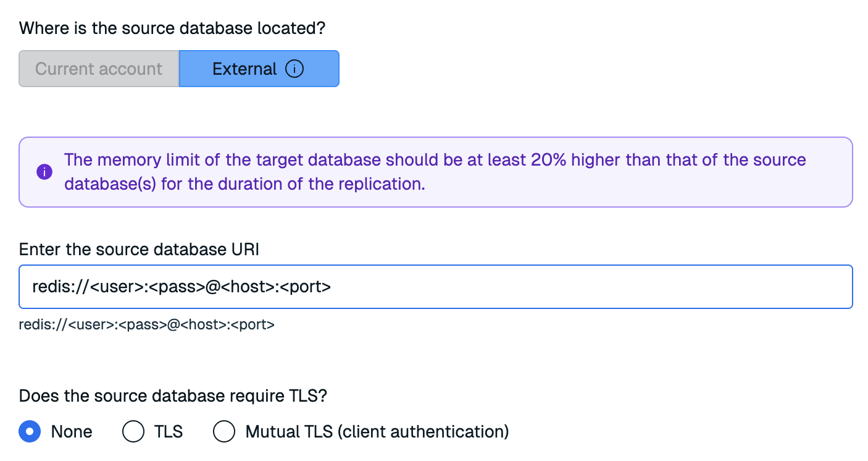Choose the TLS radio button
The height and width of the screenshot is (461, 868).
133,431
